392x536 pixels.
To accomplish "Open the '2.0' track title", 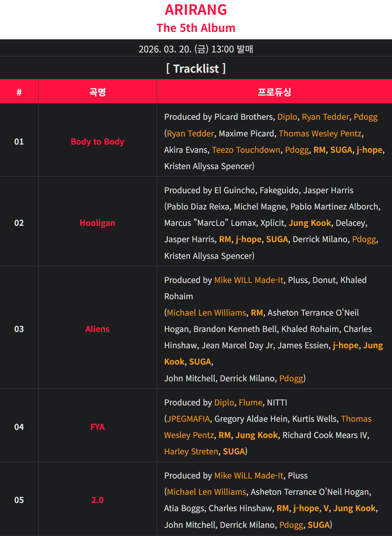I will pyautogui.click(x=98, y=500).
